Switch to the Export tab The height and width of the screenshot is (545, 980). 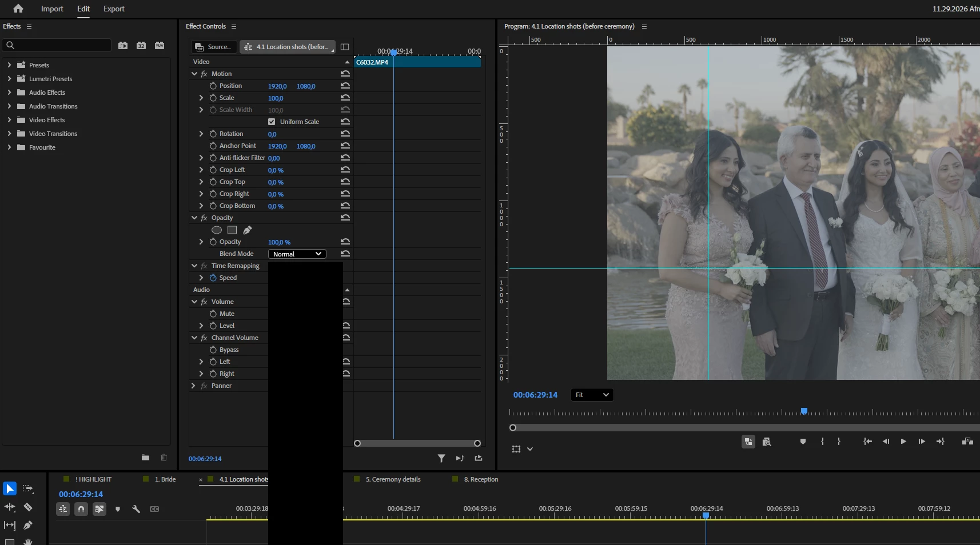[x=114, y=9]
